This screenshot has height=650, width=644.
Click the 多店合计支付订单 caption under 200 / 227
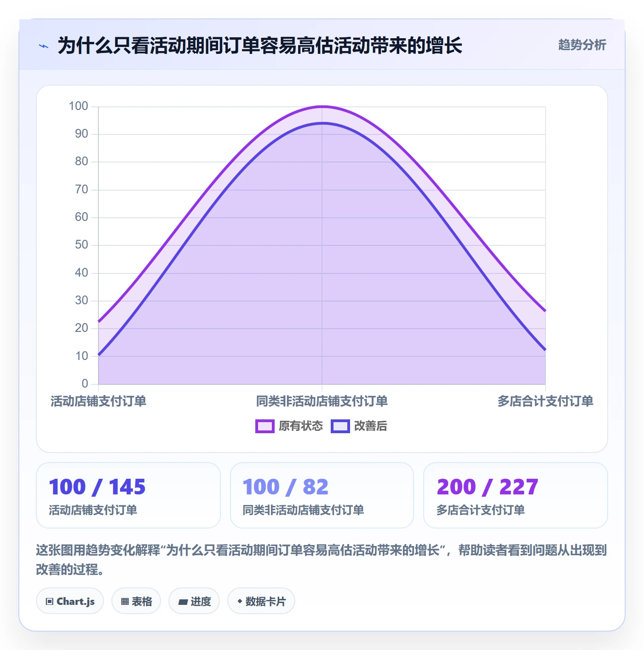click(480, 510)
